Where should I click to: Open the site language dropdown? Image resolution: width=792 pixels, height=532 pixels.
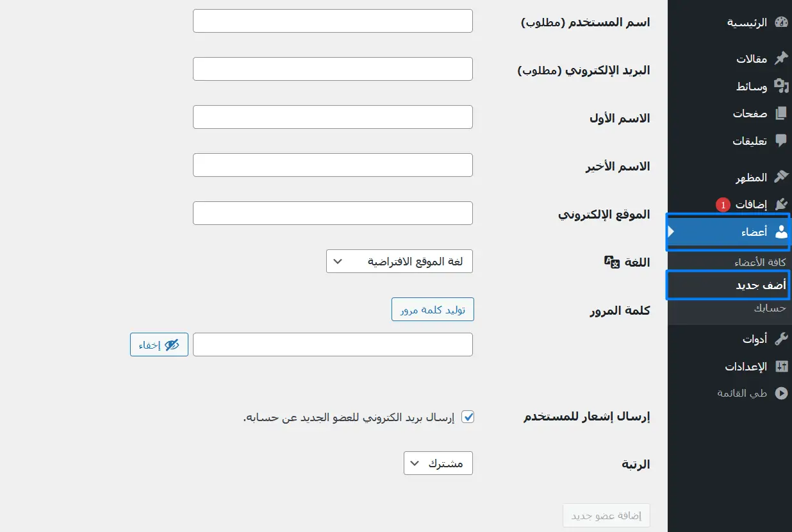click(399, 262)
